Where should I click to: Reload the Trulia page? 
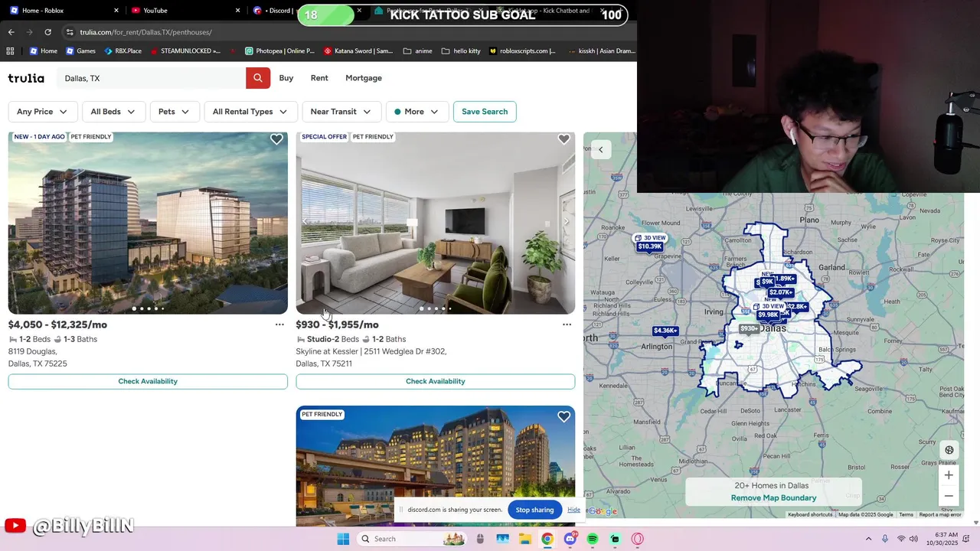pyautogui.click(x=47, y=32)
